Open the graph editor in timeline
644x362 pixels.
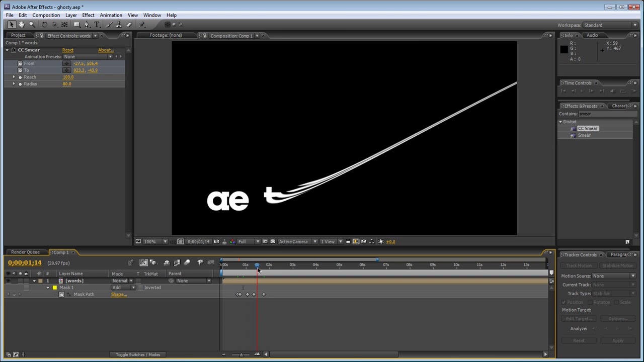[211, 262]
